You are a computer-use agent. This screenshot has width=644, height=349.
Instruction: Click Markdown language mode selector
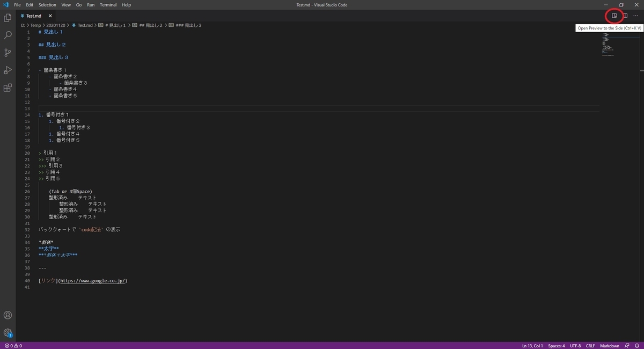(x=610, y=346)
